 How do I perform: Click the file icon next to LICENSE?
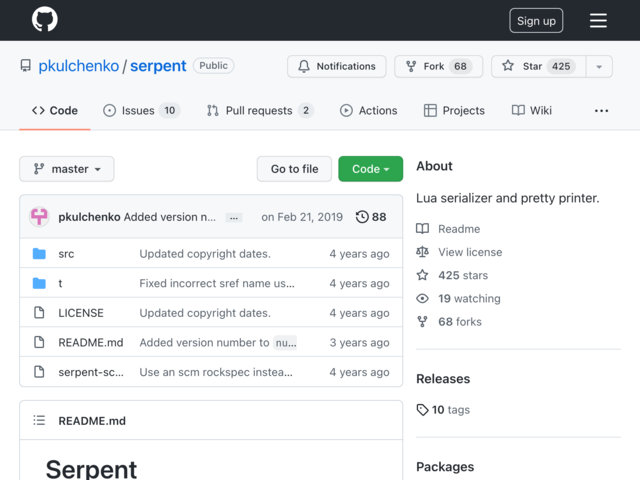39,313
